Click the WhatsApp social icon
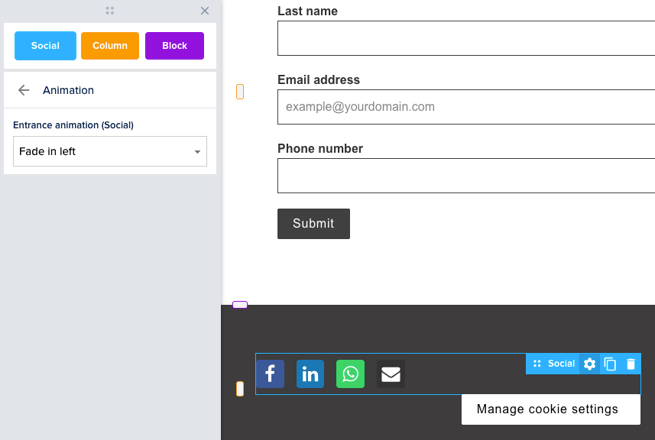Image resolution: width=655 pixels, height=440 pixels. [x=350, y=374]
